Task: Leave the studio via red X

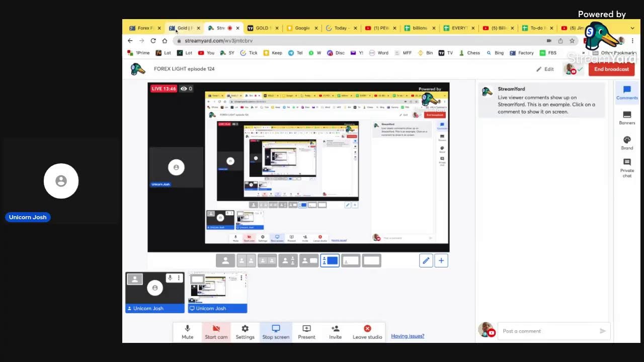Action: point(367,332)
